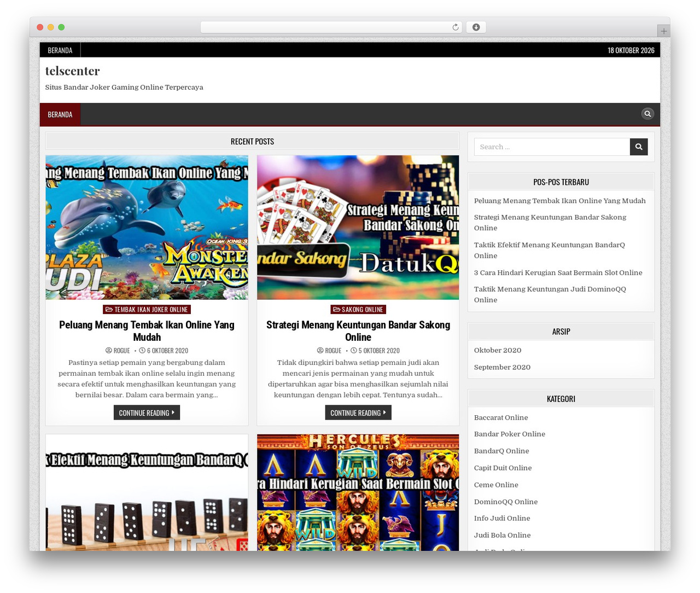Select BERANDA tab in the dark navigation bar

pyautogui.click(x=60, y=114)
